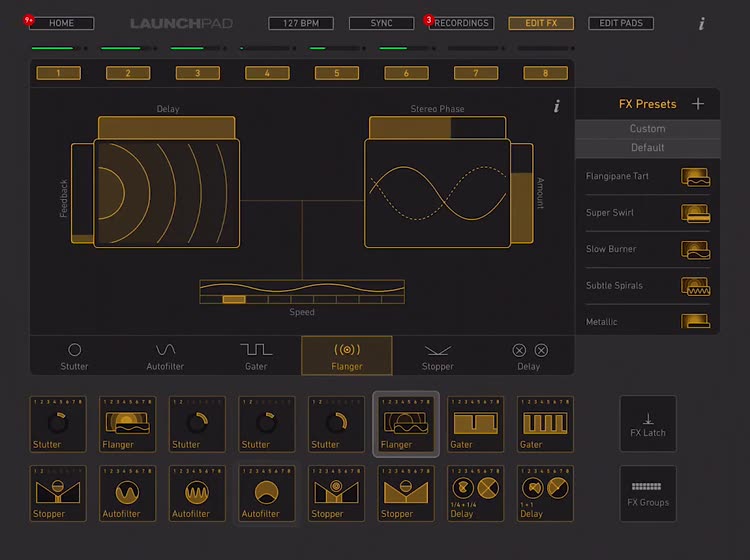Load the Slow Burner preset
This screenshot has width=750, height=560.
click(647, 249)
